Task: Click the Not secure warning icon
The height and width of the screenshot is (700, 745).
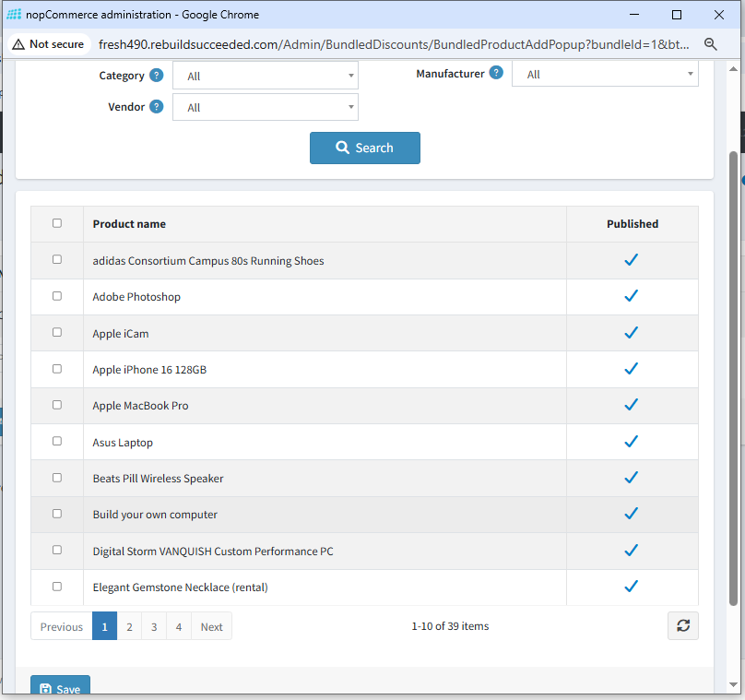Action: 18,44
